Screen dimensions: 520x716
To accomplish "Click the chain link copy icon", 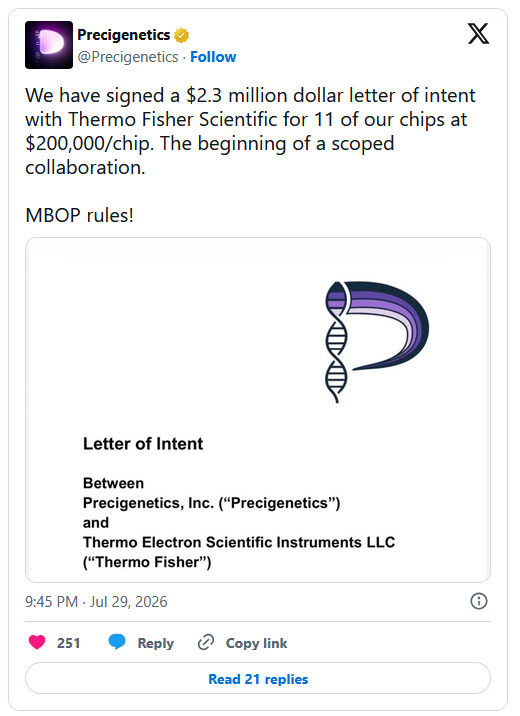I will 205,642.
